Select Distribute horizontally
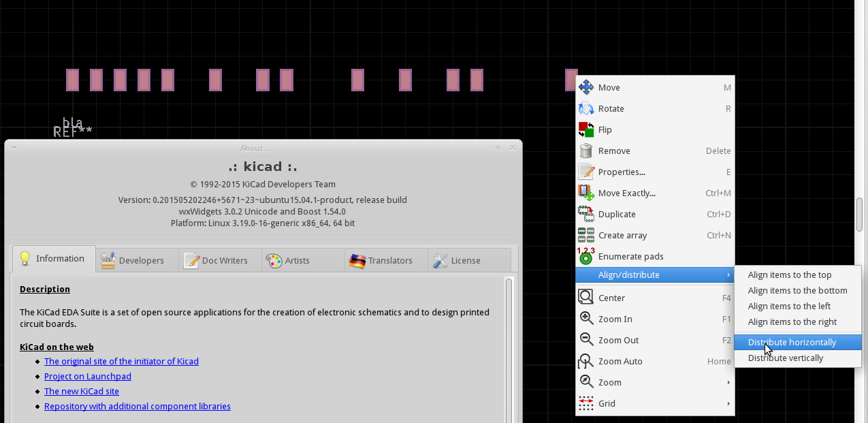Viewport: 868px width, 423px height. [x=798, y=342]
